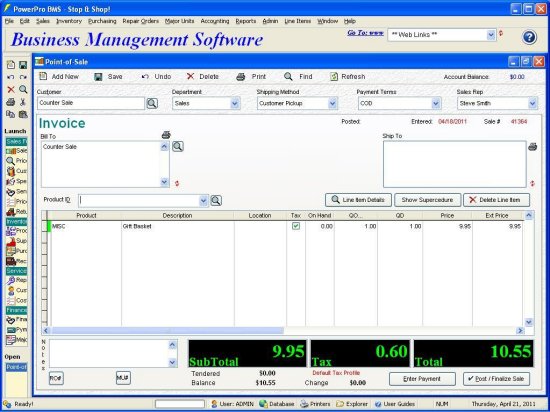Screen dimensions: 550x412
Task: Expand the Product ID dropdown arrow
Action: point(203,201)
